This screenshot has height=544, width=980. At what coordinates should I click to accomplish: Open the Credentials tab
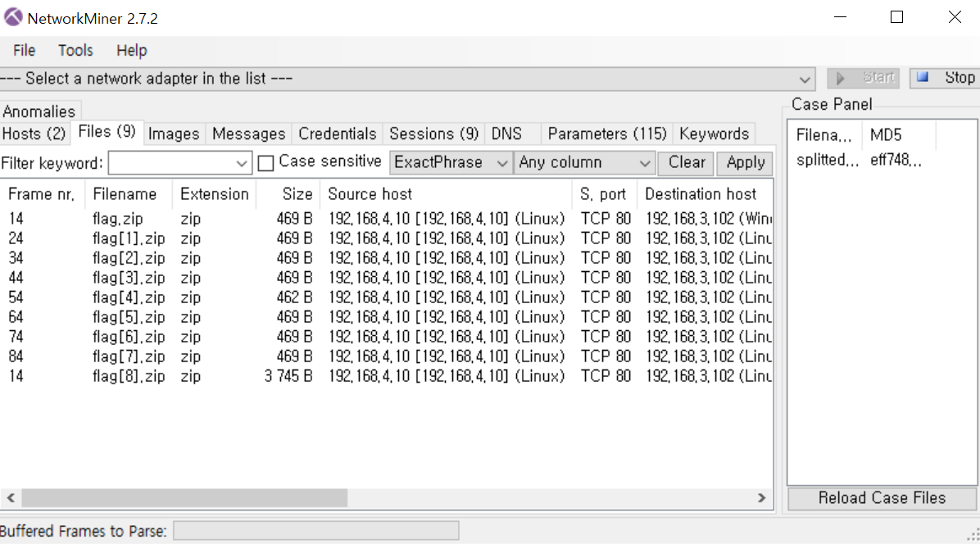(x=338, y=134)
